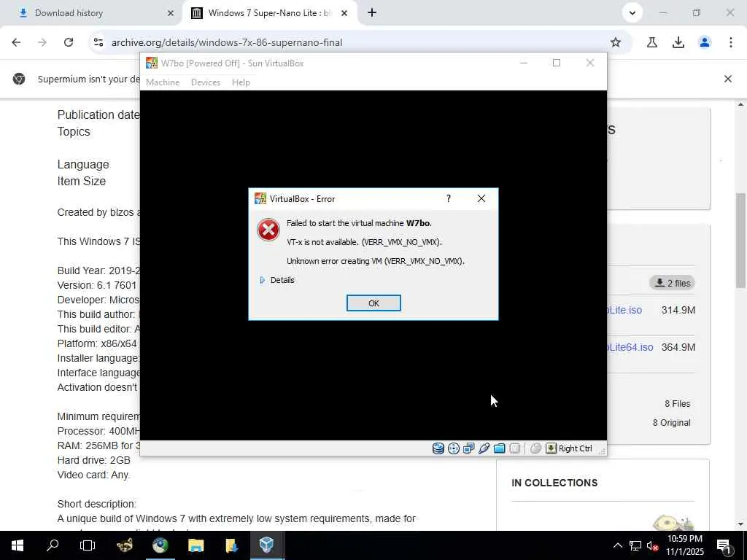Click the 'Video card: Any.' text line
This screenshot has height=560, width=747.
94,475
